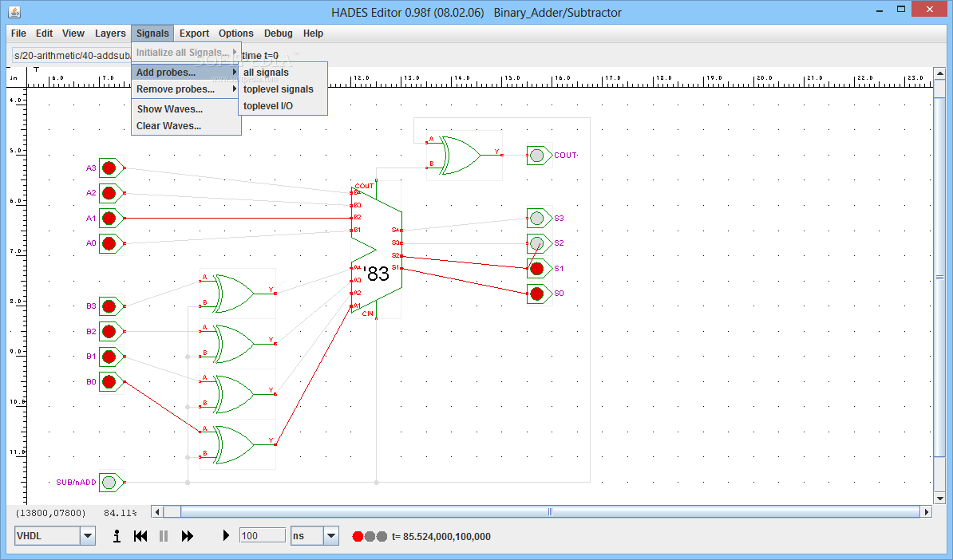This screenshot has height=560, width=953.
Task: Click the Java application icon in title bar
Action: (14, 12)
